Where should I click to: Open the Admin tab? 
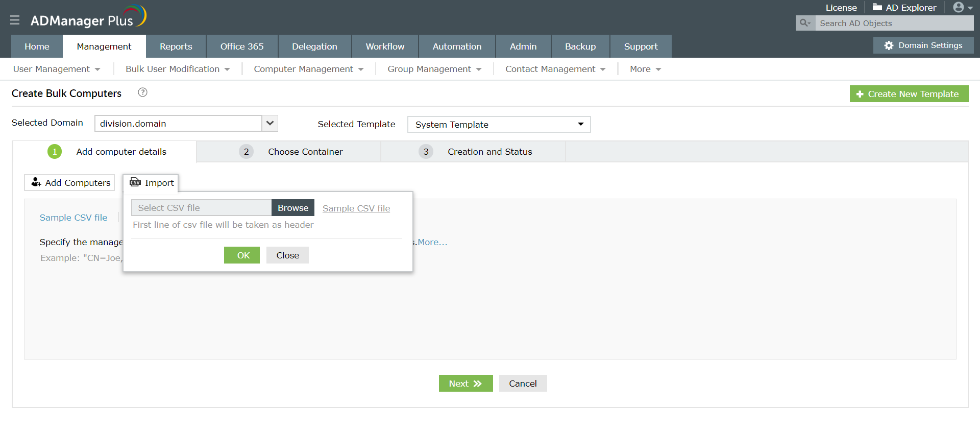tap(523, 46)
